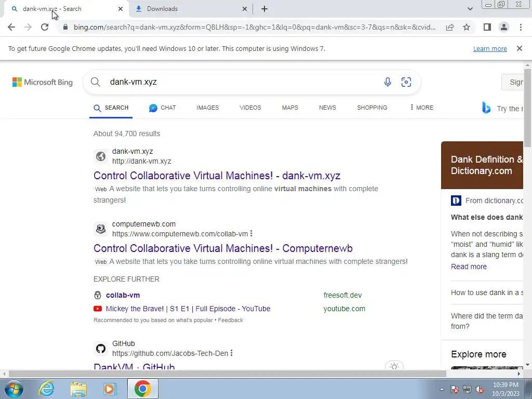Open Mickey the Brave YouTube link
The image size is (532, 399).
point(188,309)
